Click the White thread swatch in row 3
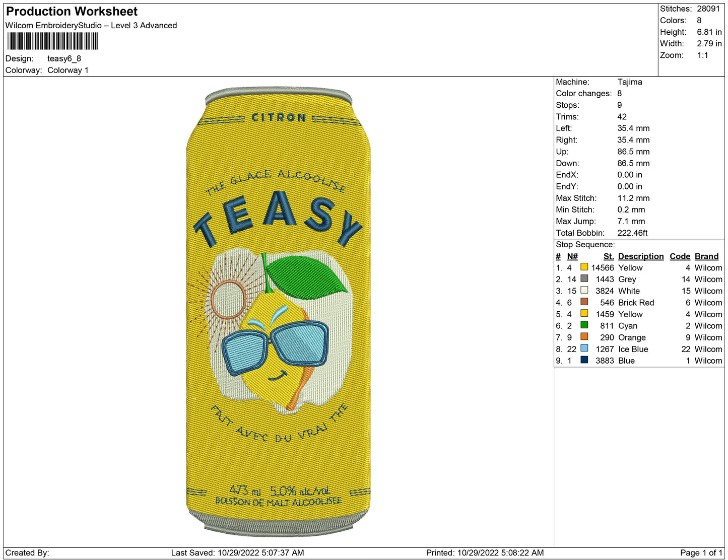Screen dimensions: 728x560 point(584,290)
